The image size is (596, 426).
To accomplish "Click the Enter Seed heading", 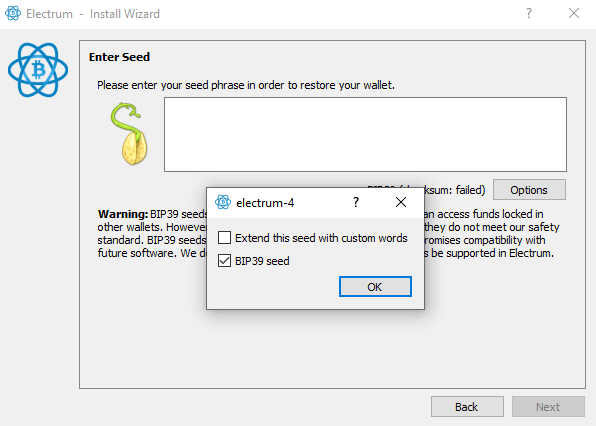I will (x=119, y=57).
